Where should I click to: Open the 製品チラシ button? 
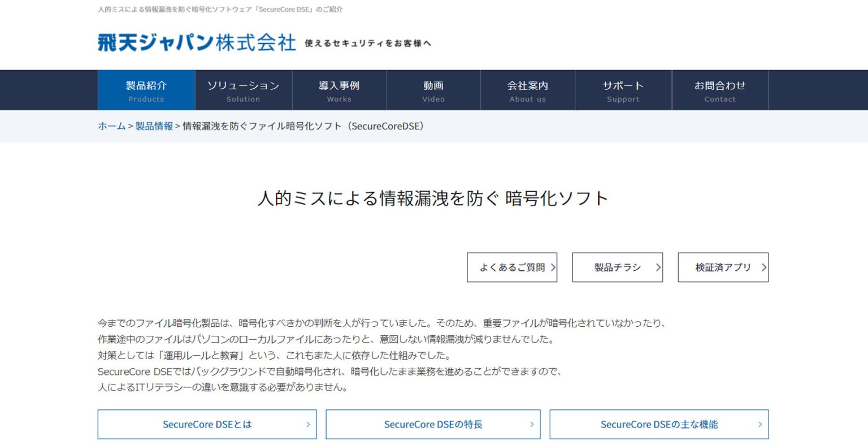tap(618, 267)
